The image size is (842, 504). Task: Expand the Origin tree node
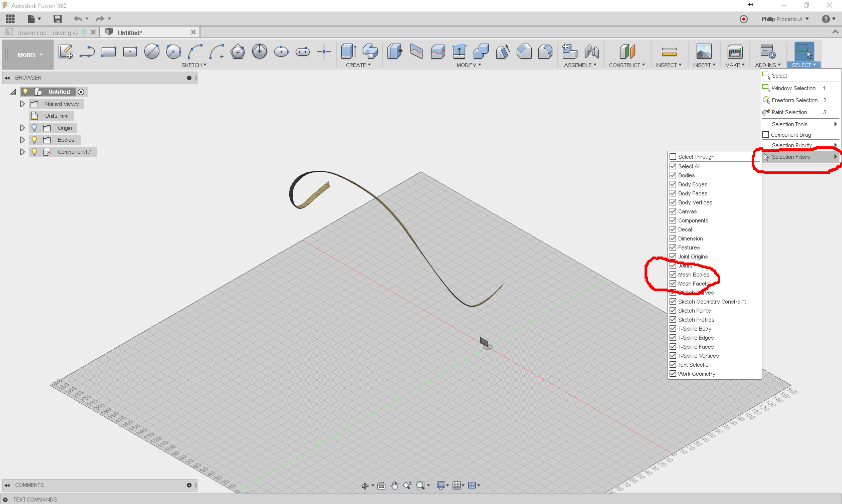22,128
